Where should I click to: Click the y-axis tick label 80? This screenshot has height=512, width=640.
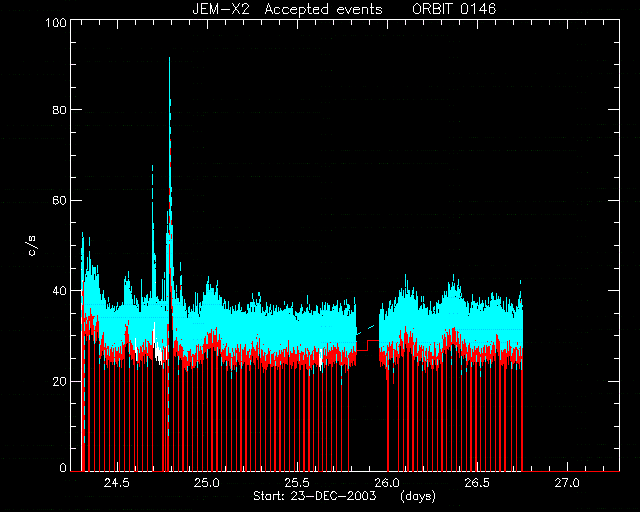59,110
